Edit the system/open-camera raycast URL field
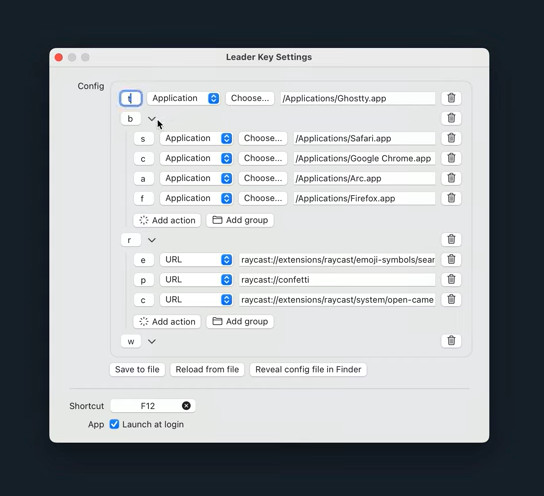544x496 pixels. click(337, 300)
